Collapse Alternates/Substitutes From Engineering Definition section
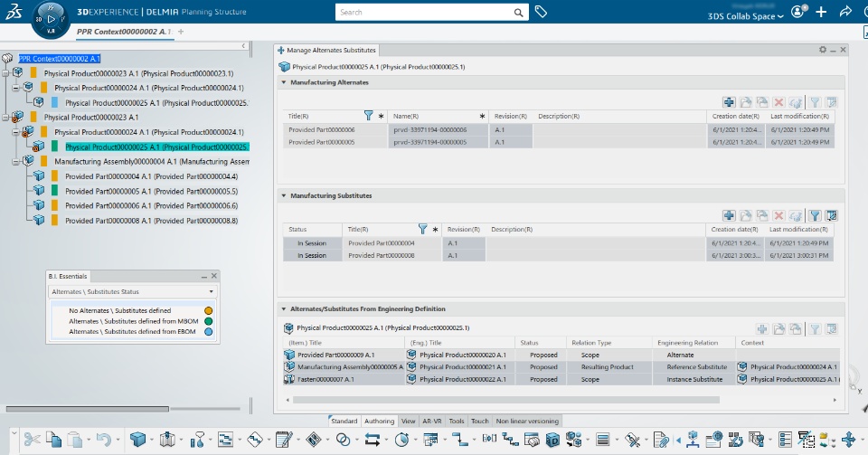 (x=284, y=308)
